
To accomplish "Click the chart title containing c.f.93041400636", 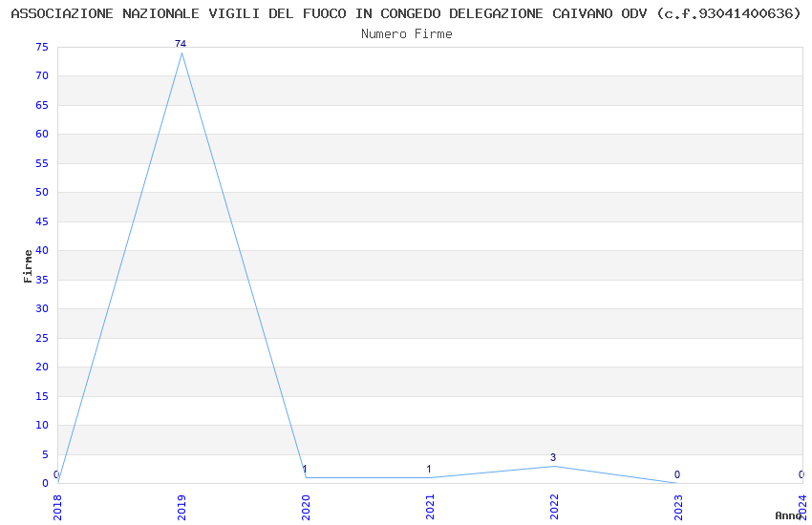I will (406, 13).
